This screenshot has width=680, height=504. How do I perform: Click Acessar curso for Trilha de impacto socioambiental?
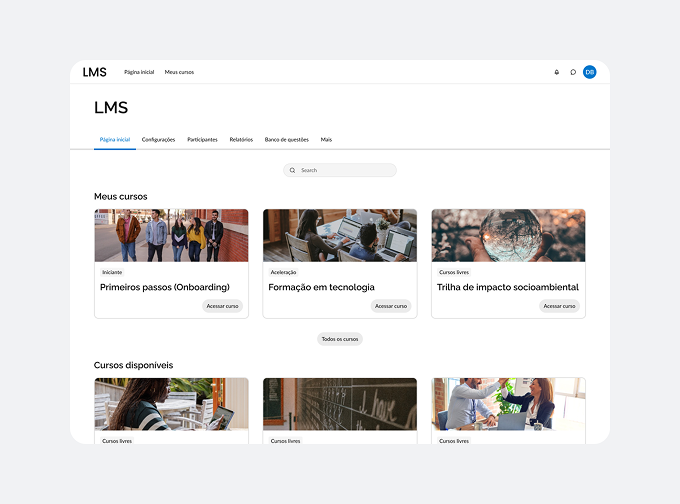pos(559,306)
